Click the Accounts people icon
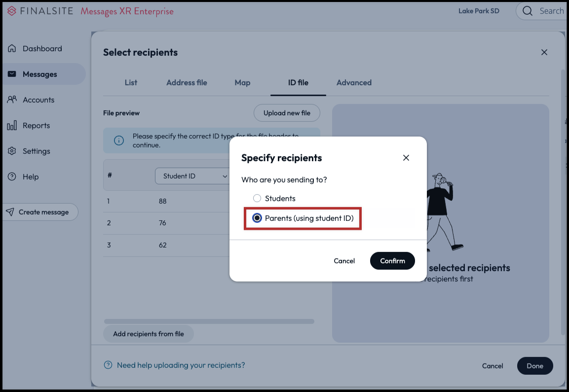The height and width of the screenshot is (392, 569). 12,100
